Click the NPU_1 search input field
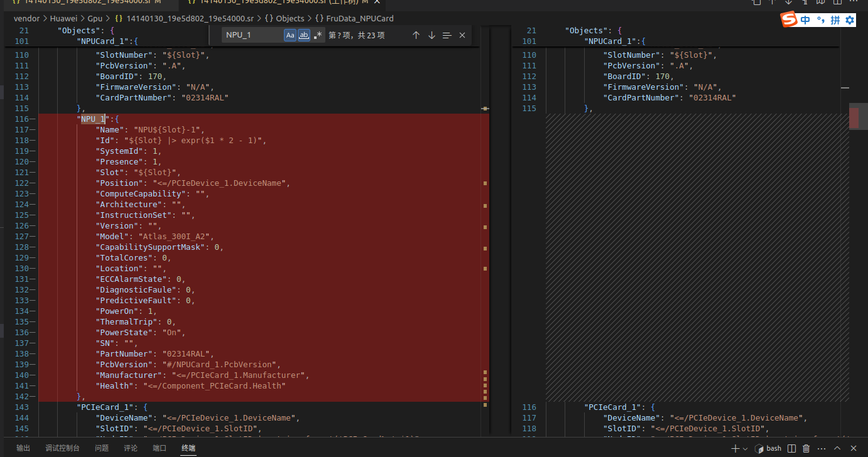Image resolution: width=868 pixels, height=457 pixels. pyautogui.click(x=252, y=35)
